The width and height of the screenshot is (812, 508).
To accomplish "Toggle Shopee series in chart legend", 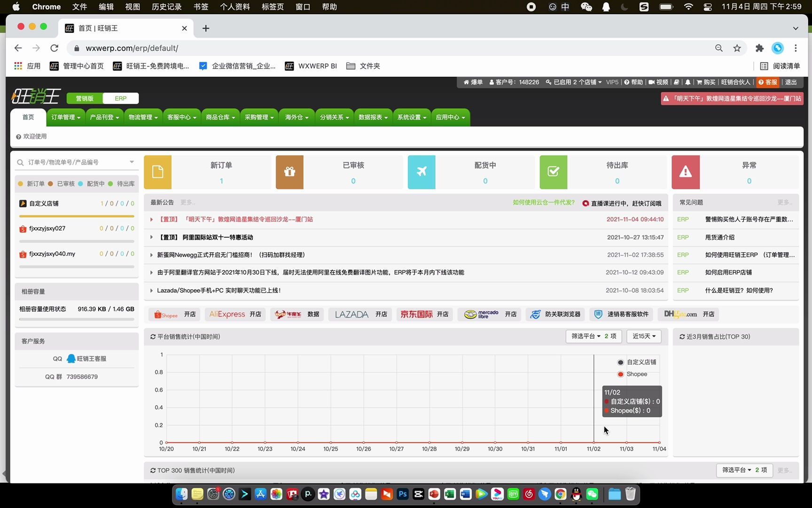I will (x=632, y=374).
